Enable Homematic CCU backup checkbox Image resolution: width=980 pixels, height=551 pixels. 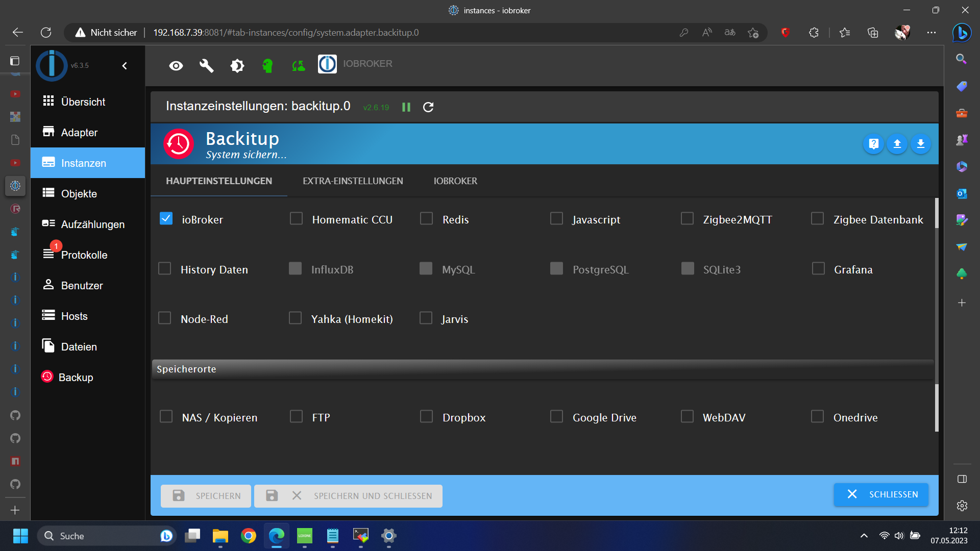click(x=296, y=218)
